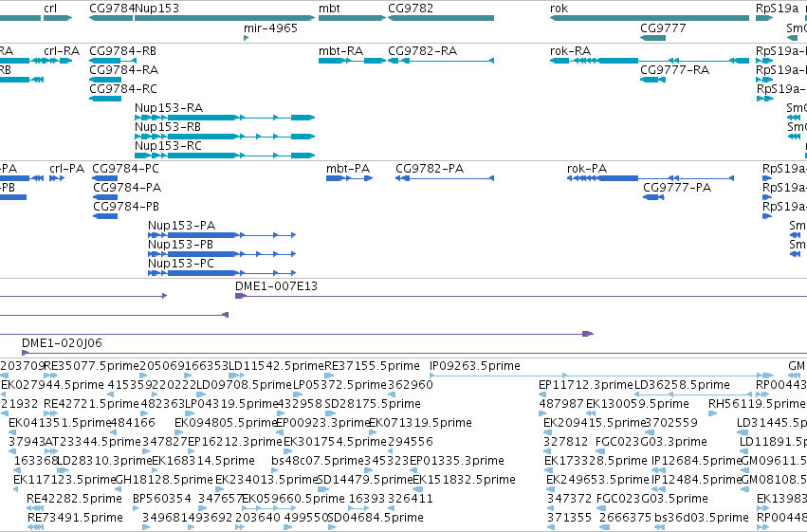Open the Nup153-RB transcript
The image size is (807, 532).
pyautogui.click(x=168, y=127)
